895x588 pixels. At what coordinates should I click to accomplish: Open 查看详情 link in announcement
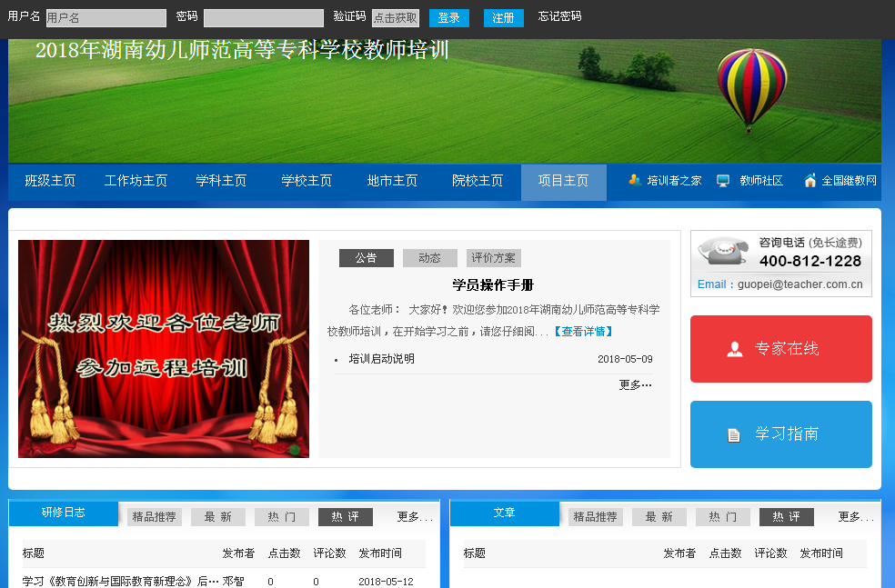pyautogui.click(x=583, y=332)
